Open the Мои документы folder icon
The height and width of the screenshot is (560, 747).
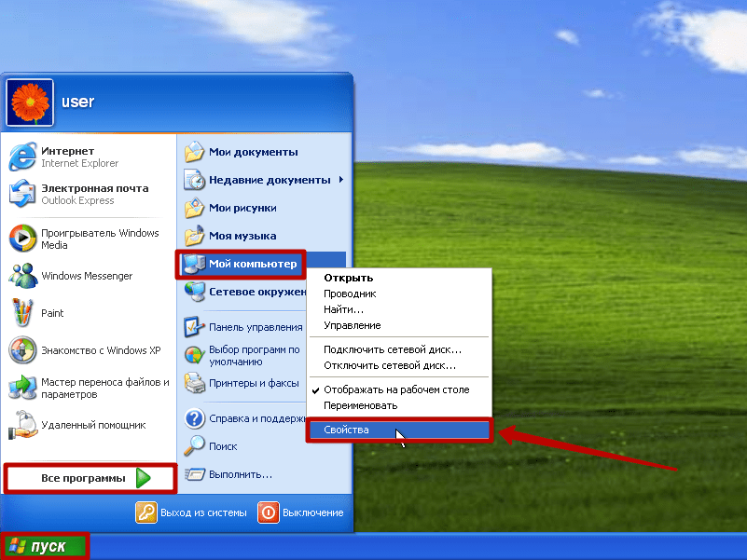coord(194,152)
